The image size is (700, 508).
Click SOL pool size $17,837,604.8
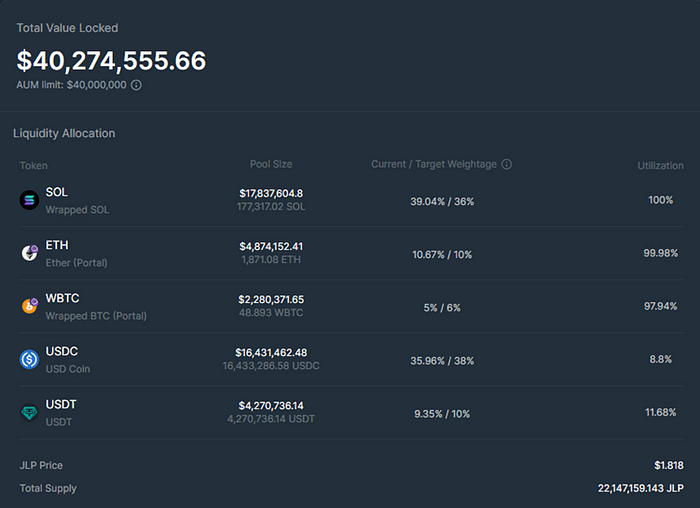(271, 193)
